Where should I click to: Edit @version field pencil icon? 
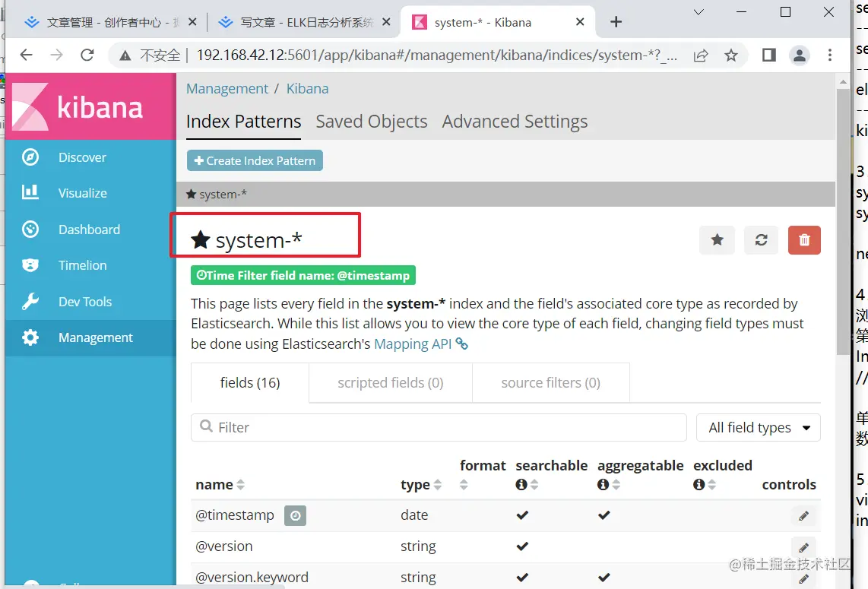tap(804, 547)
